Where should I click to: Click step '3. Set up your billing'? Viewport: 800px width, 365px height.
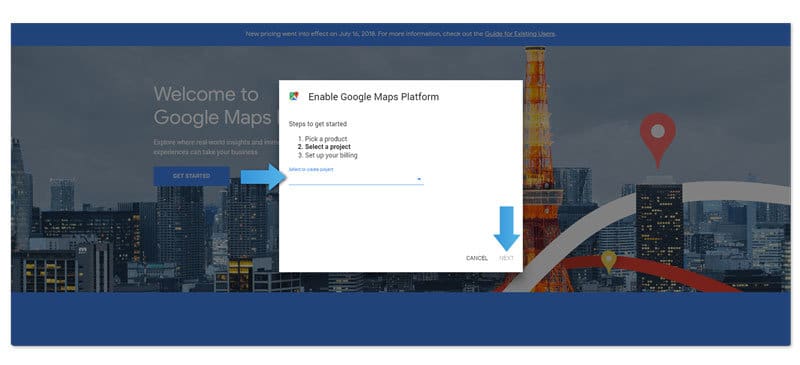coord(328,155)
